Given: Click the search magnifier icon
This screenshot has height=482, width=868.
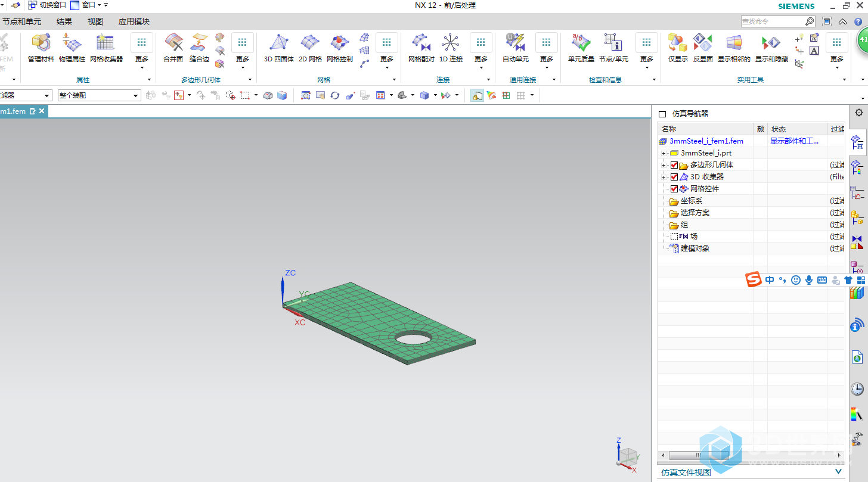Looking at the screenshot, I should point(810,21).
